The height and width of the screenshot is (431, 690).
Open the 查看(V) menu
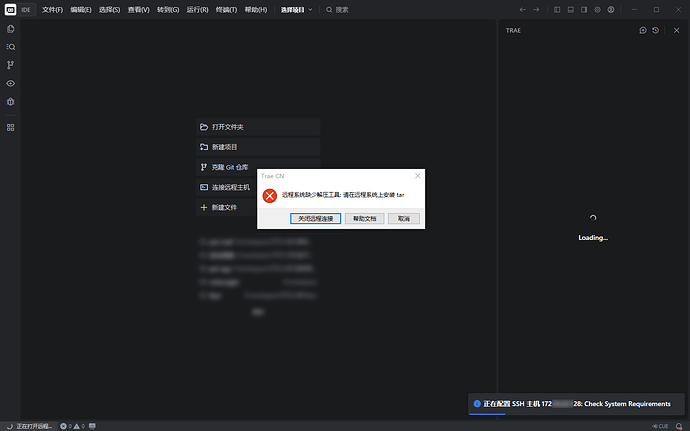[x=139, y=10]
